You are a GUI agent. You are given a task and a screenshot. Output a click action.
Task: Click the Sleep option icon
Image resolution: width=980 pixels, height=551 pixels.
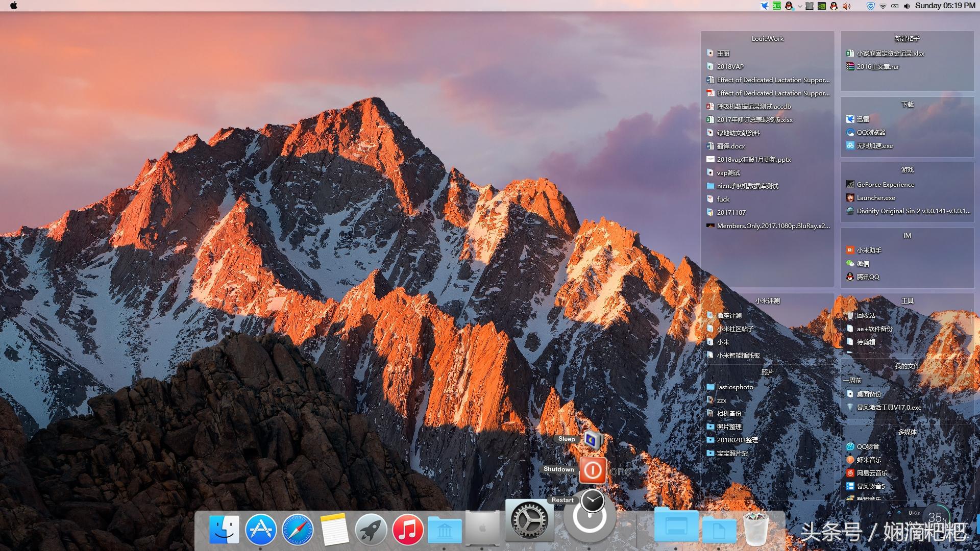tap(593, 439)
